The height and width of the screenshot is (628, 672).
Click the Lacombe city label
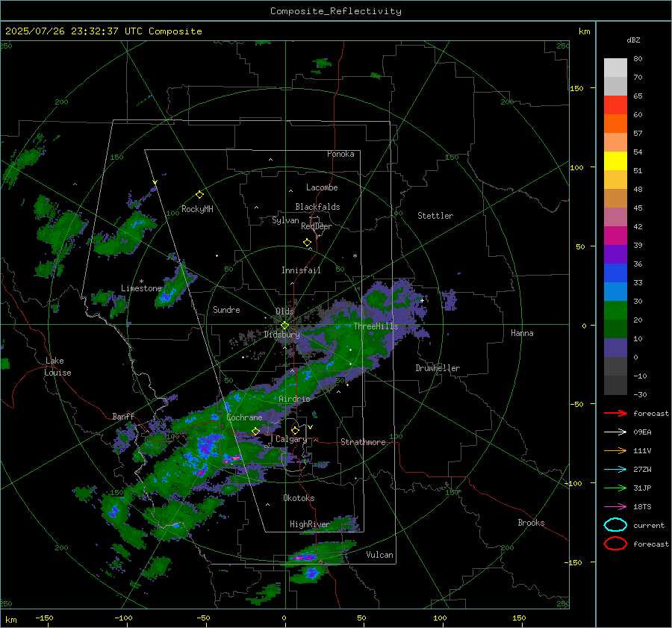(322, 187)
